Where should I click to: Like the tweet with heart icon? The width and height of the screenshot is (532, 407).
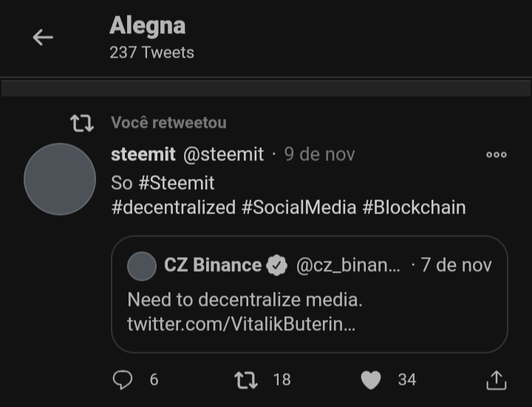(371, 380)
